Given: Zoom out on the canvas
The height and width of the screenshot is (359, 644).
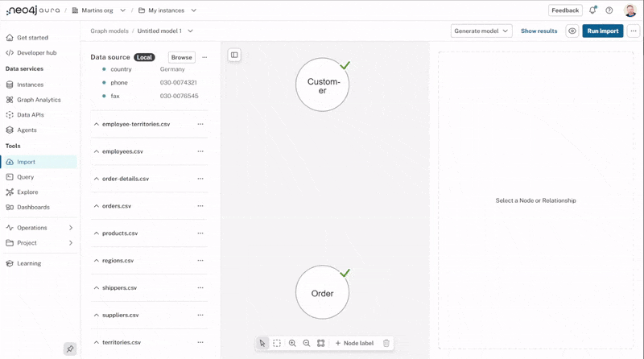Looking at the screenshot, I should [x=307, y=343].
